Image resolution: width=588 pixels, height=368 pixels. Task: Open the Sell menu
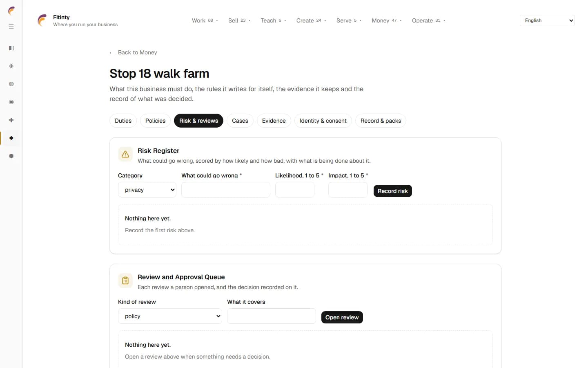239,20
